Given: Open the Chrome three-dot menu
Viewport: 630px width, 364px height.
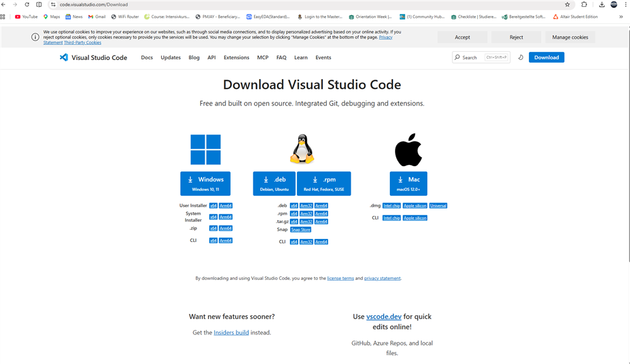Looking at the screenshot, I should (x=626, y=4).
